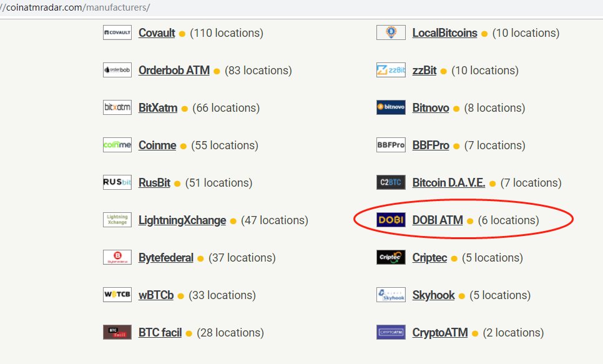Click the "(83 locations)" text by Orderbob
Viewport: 603px width, 364px height.
tap(258, 71)
